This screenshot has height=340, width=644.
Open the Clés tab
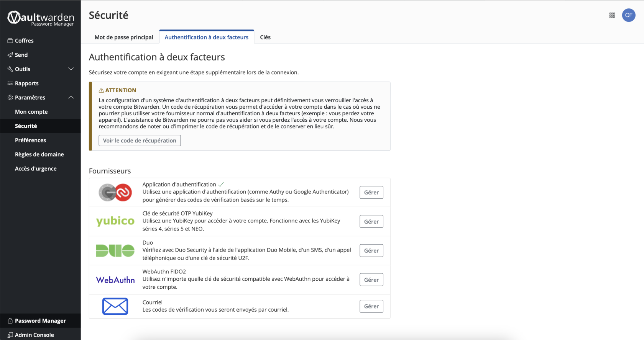pos(265,37)
